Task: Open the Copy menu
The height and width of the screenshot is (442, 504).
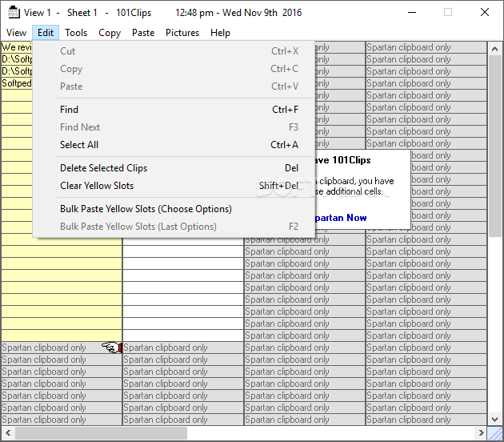Action: click(110, 33)
